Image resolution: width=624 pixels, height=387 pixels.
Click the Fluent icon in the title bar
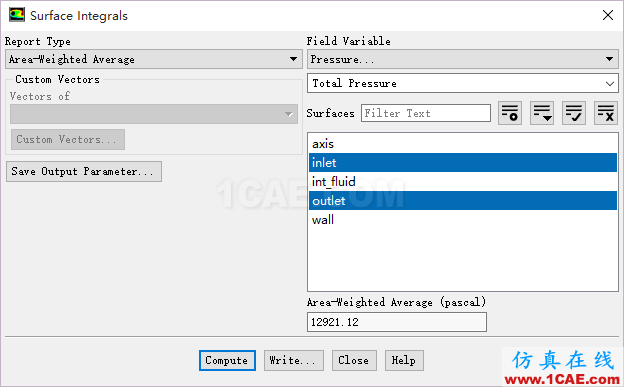point(17,15)
